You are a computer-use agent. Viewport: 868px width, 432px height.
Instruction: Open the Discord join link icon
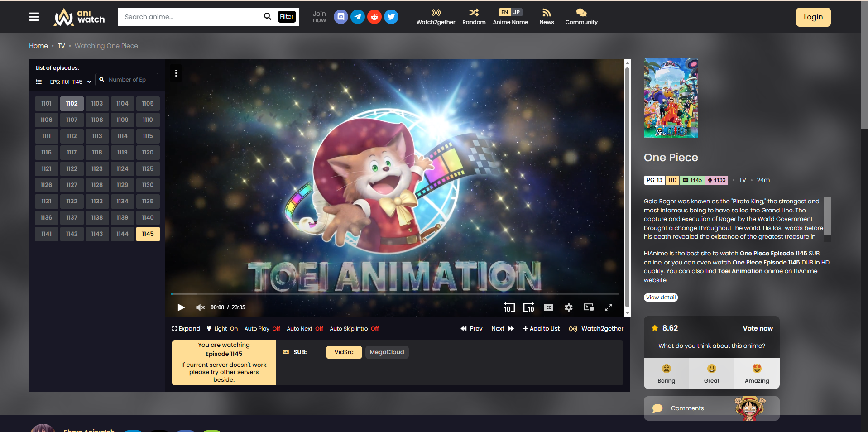pos(340,17)
